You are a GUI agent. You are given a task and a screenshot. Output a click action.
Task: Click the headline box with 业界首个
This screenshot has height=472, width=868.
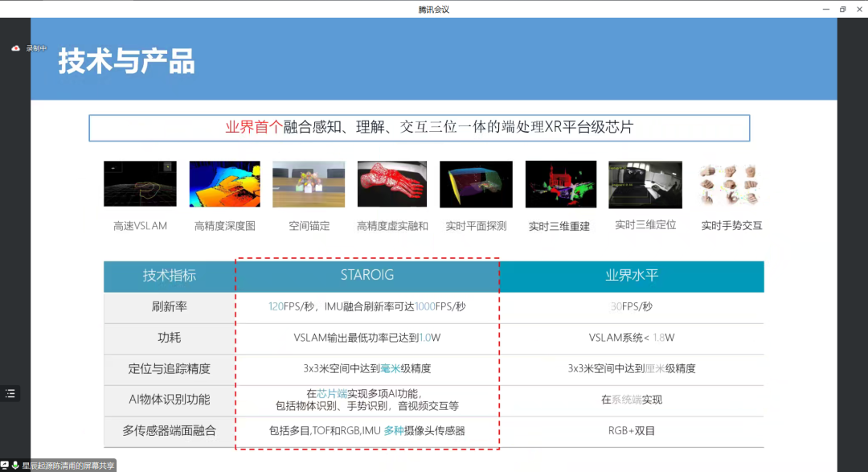click(x=419, y=128)
